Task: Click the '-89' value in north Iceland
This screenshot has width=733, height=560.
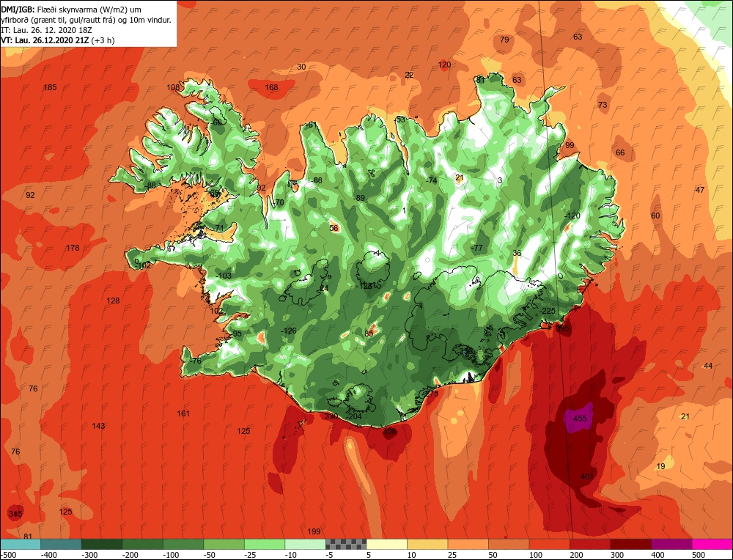Action: pos(359,198)
